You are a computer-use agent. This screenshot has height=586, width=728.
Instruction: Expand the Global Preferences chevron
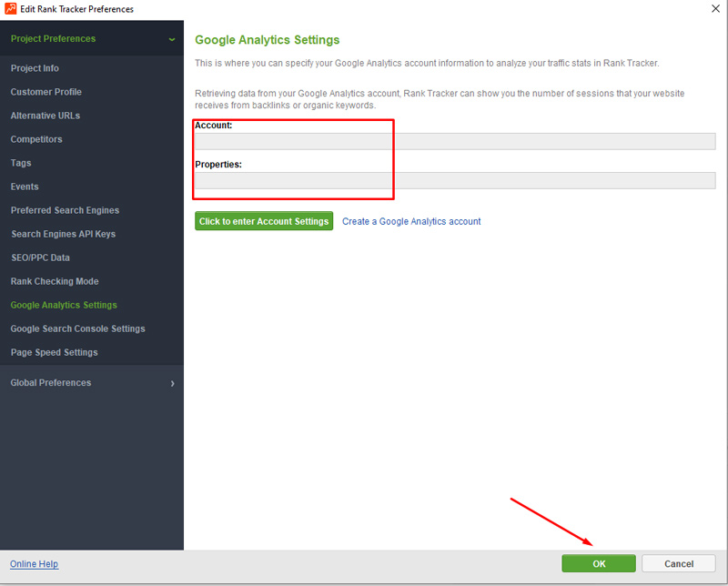tap(172, 384)
